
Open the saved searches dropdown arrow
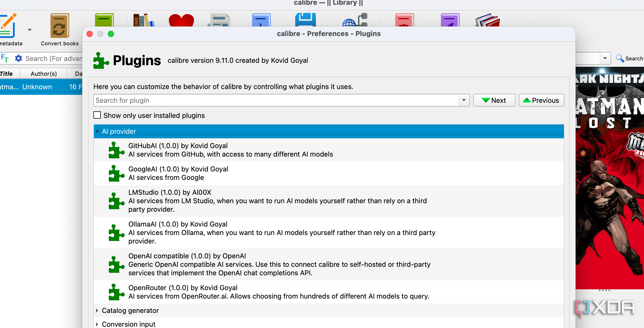605,58
